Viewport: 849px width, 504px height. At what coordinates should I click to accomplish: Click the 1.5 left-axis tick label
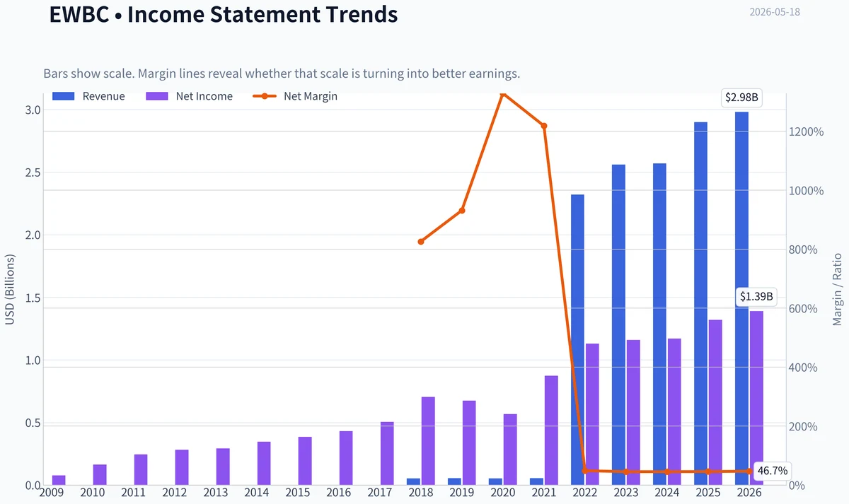coord(33,298)
